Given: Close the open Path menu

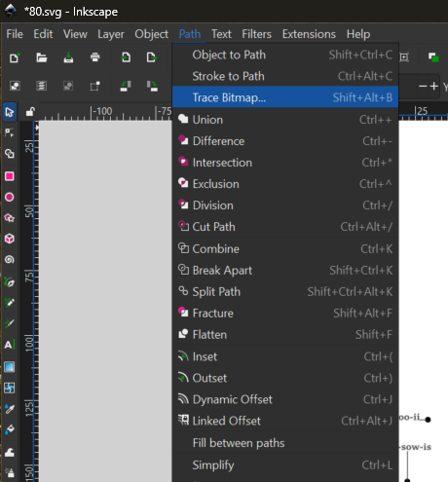Looking at the screenshot, I should tap(190, 34).
